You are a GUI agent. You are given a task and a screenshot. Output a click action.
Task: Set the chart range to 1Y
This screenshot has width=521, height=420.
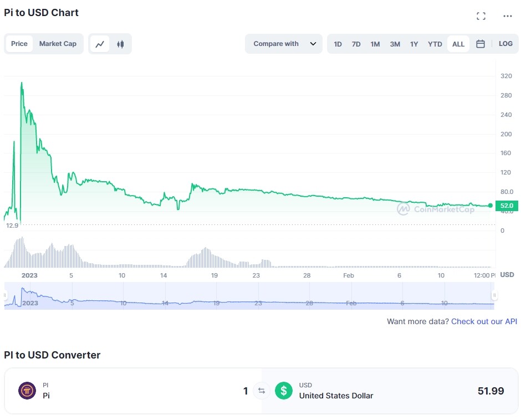click(413, 44)
